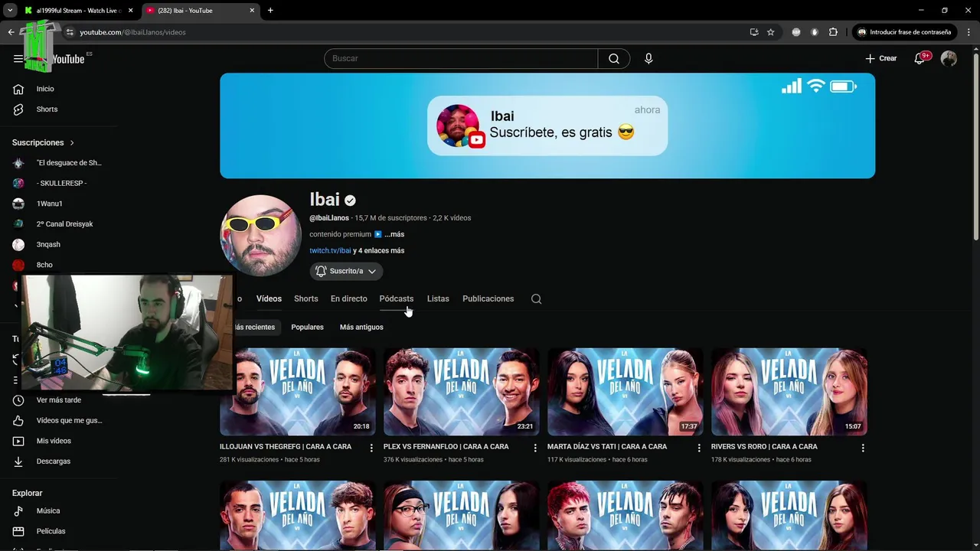This screenshot has width=980, height=551.
Task: Open PLEX VS FERNANFLOO video thumbnail
Action: click(x=462, y=392)
